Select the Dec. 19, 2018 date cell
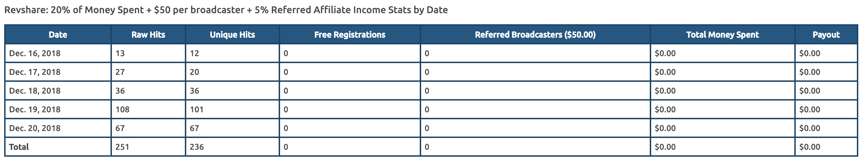This screenshot has height=165, width=868. [35, 110]
